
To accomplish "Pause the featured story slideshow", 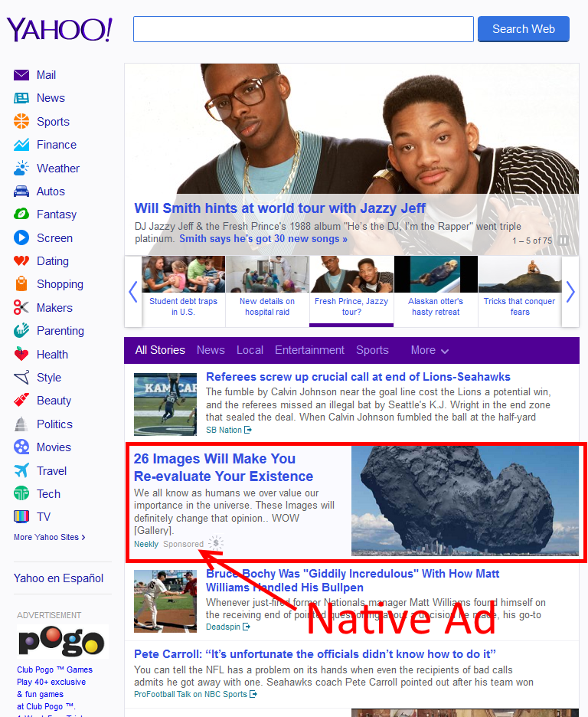I will [x=563, y=241].
